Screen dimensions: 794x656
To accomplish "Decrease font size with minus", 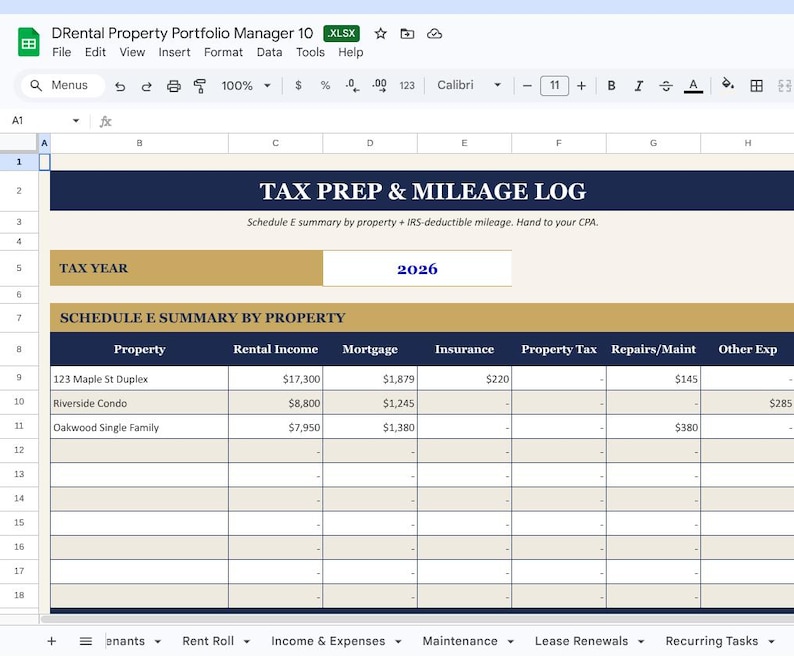I will coord(527,86).
